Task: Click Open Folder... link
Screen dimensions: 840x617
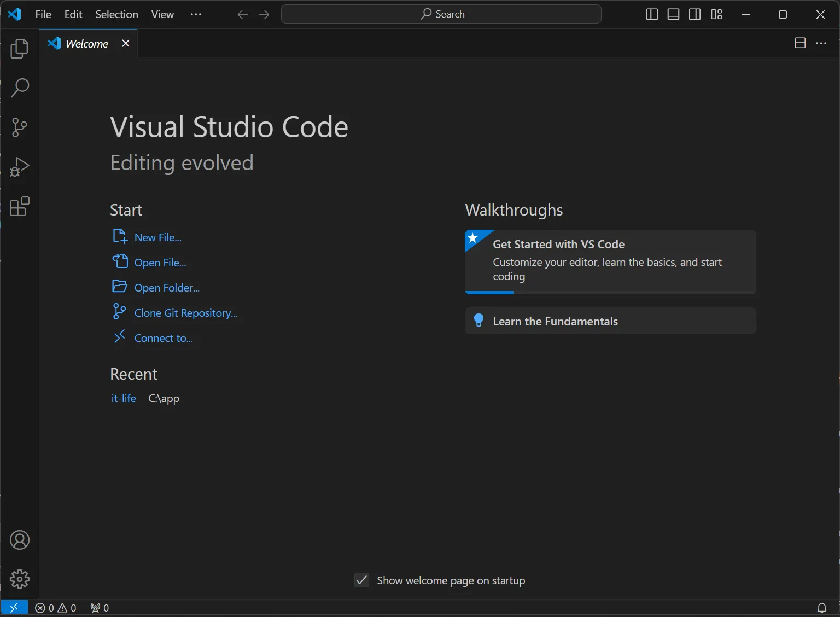Action: (167, 288)
